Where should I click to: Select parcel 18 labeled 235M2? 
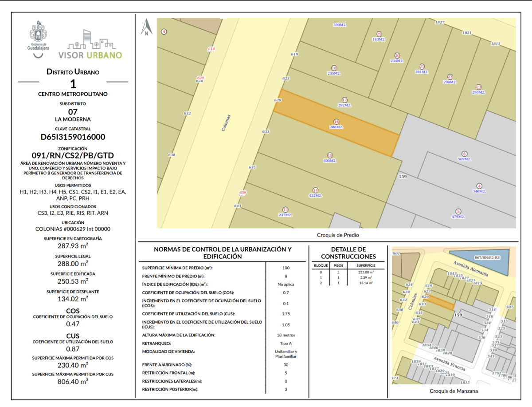(x=334, y=71)
